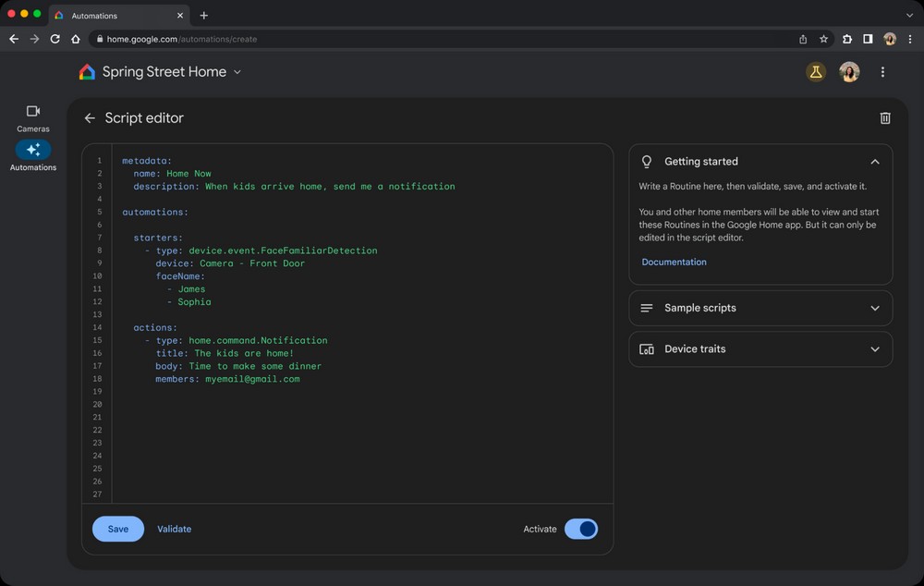Click the Validate button
Screen dimensions: 924x586
tap(174, 529)
